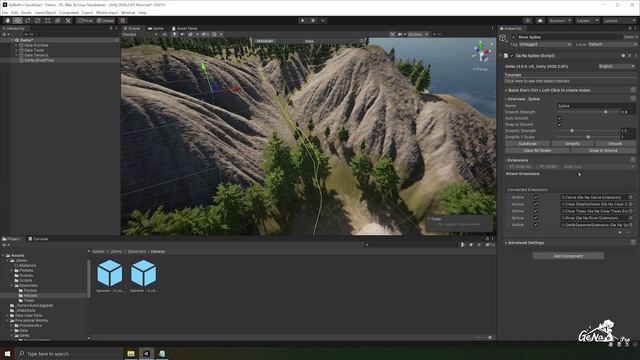Adjust the Simplify Y Scale slider

588,137
